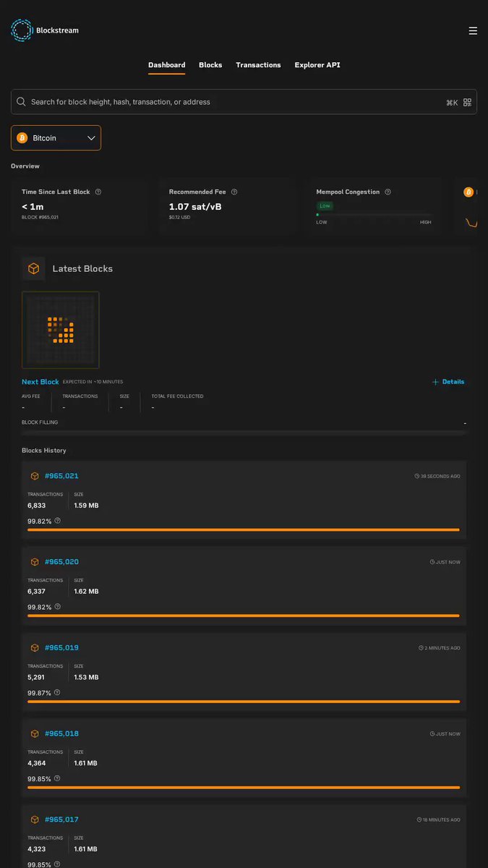
Task: Click the fill bar for block #965,019
Action: [x=244, y=702]
